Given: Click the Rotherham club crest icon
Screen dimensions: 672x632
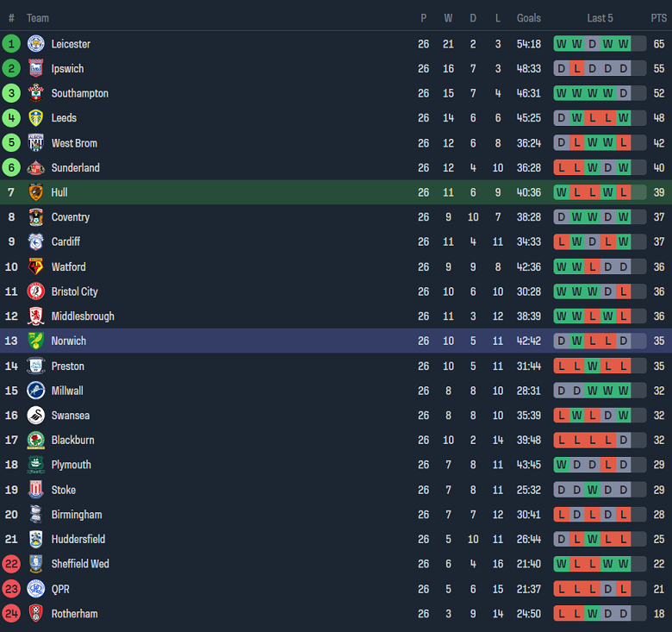Looking at the screenshot, I should [x=35, y=614].
